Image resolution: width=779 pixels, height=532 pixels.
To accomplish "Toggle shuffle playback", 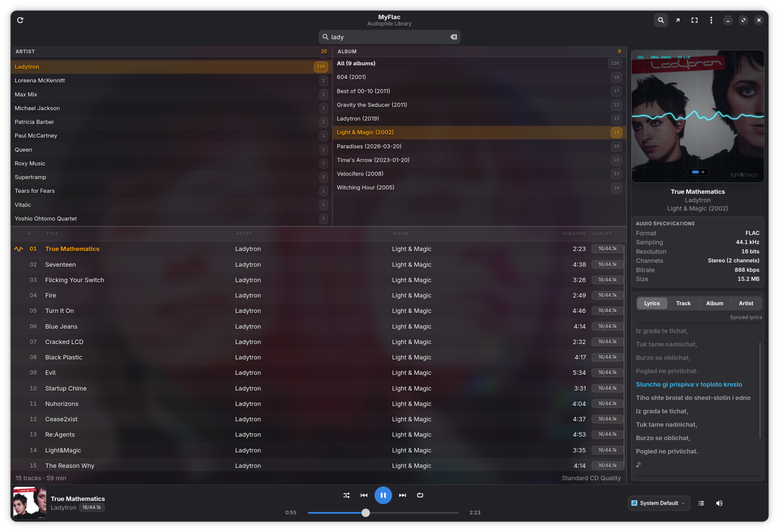I will tap(346, 495).
